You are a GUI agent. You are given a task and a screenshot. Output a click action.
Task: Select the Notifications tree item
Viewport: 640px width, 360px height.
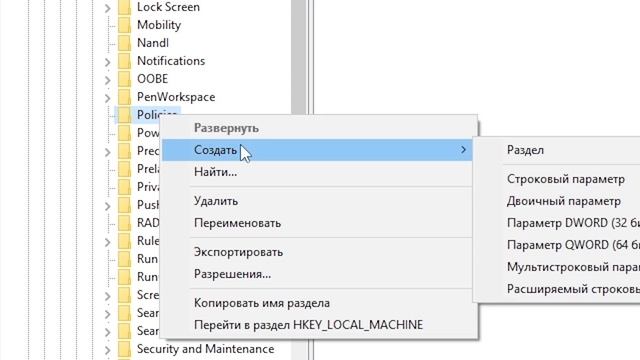(x=171, y=61)
